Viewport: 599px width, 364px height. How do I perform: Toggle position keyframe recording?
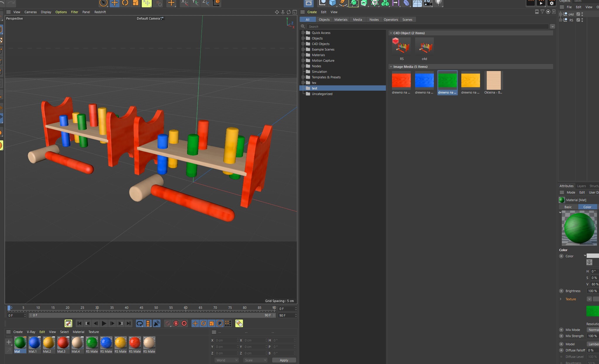[195, 323]
